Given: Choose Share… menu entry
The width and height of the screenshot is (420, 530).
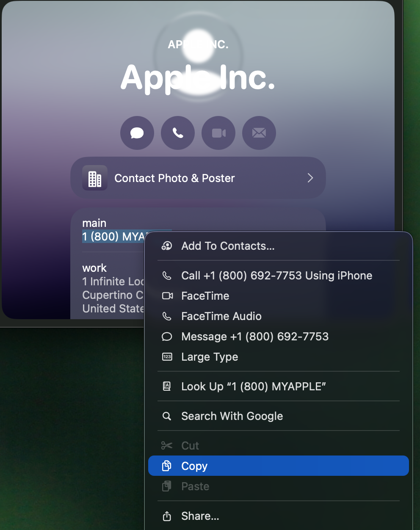Looking at the screenshot, I should [x=279, y=516].
